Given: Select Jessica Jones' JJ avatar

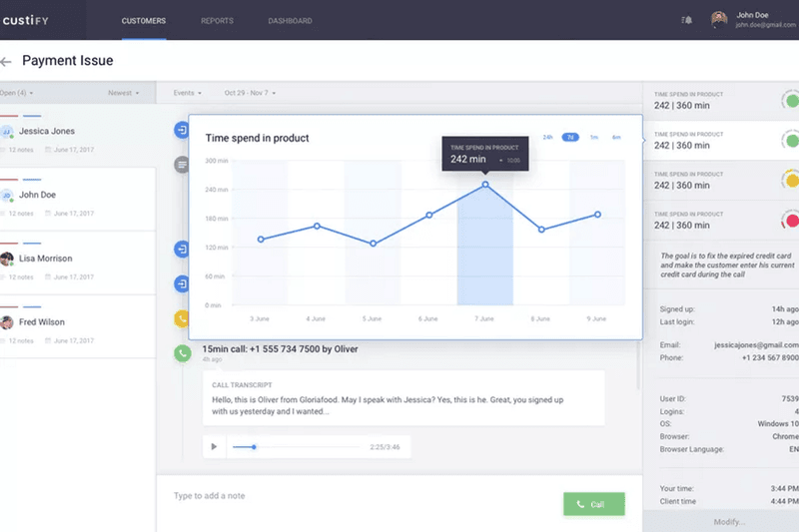Looking at the screenshot, I should (x=7, y=132).
